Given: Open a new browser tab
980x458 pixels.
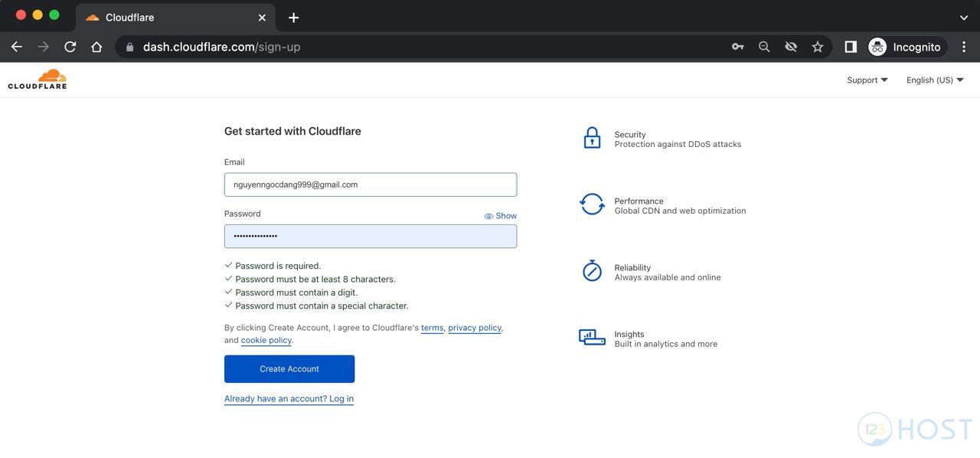Looking at the screenshot, I should [x=293, y=17].
